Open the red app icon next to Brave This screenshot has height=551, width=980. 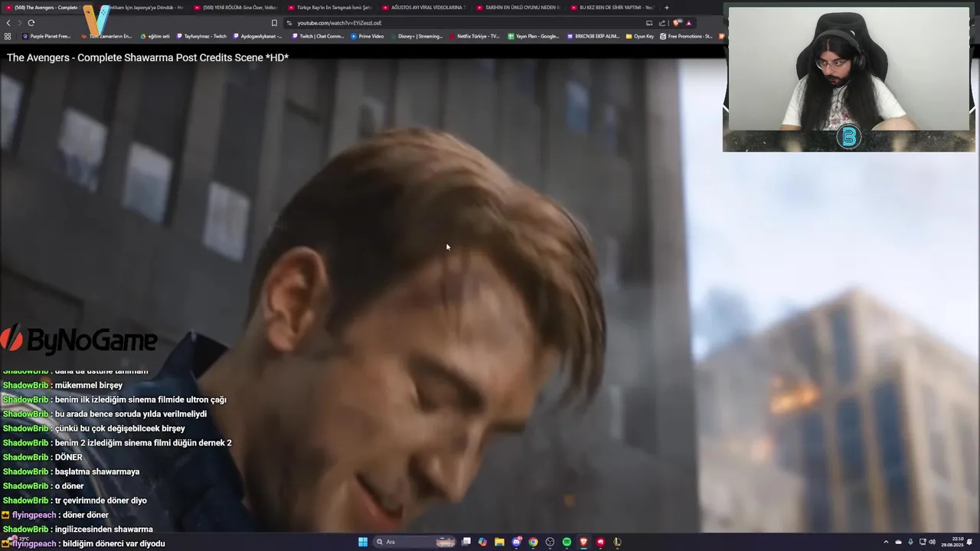coord(600,542)
